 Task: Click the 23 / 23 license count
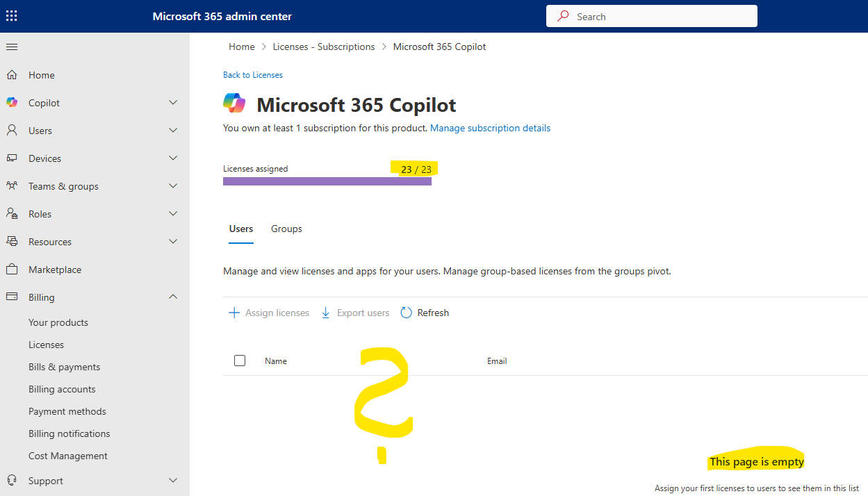coord(416,170)
